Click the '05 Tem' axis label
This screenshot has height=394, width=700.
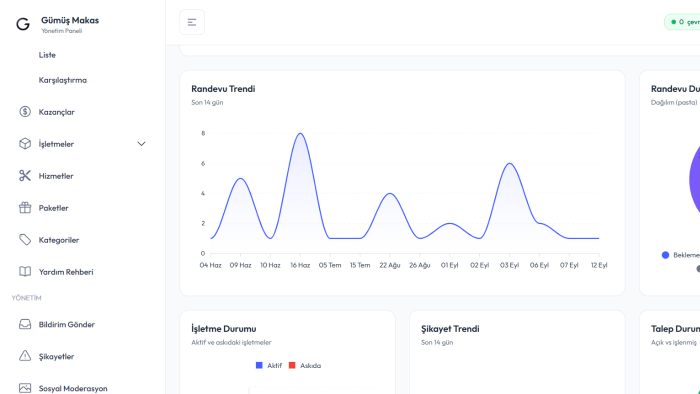pyautogui.click(x=330, y=265)
